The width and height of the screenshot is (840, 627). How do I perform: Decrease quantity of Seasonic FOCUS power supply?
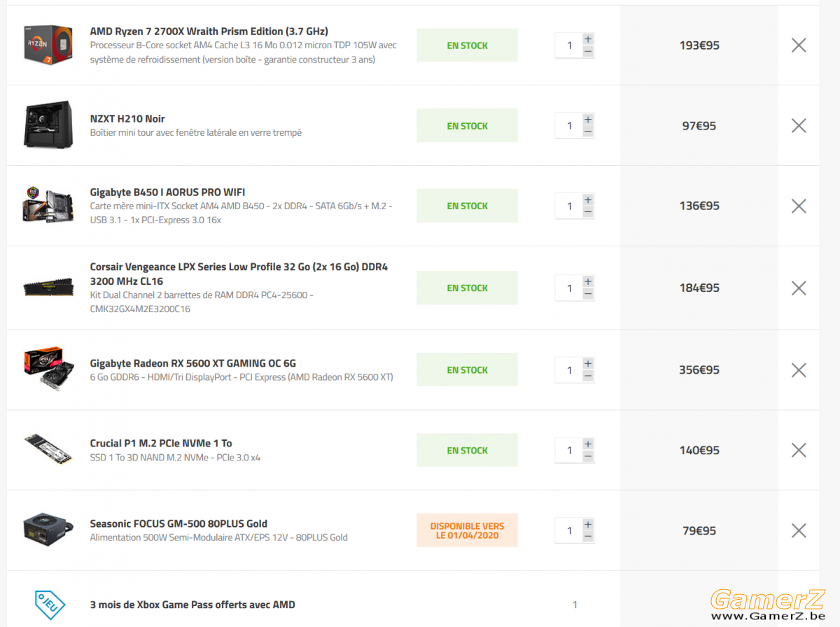(x=588, y=537)
